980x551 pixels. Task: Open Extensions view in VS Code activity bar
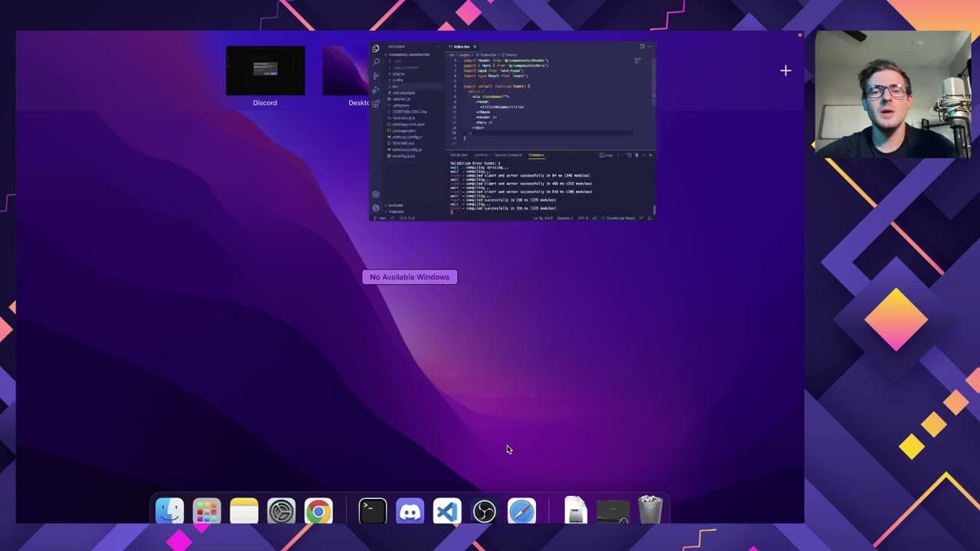[375, 103]
